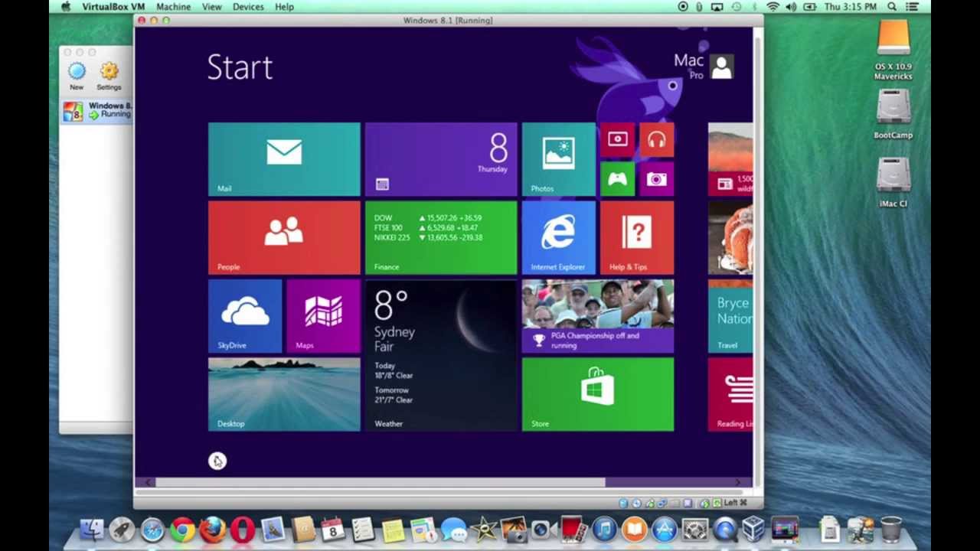Click the hard disk activity status icon
Image resolution: width=980 pixels, height=551 pixels.
[x=623, y=503]
